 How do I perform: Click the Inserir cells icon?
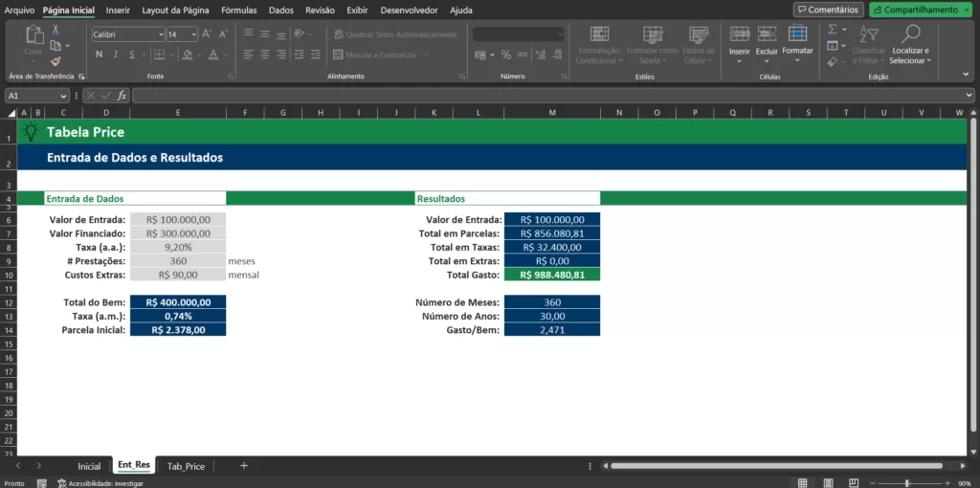[740, 43]
